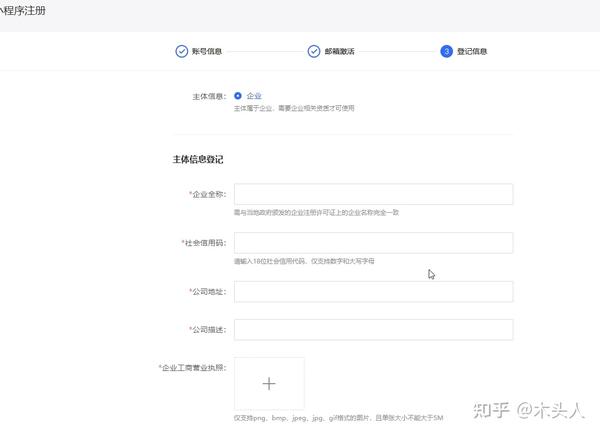The image size is (600, 435).
Task: Click the hint under the 企业 radio option
Action: click(x=294, y=108)
